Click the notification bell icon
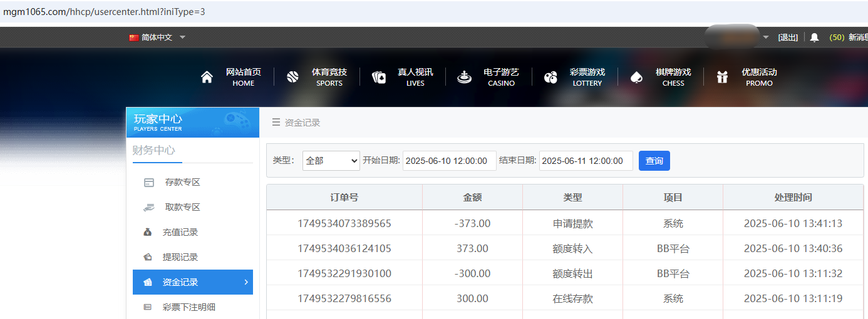Viewport: 868px width, 319px height. (814, 38)
